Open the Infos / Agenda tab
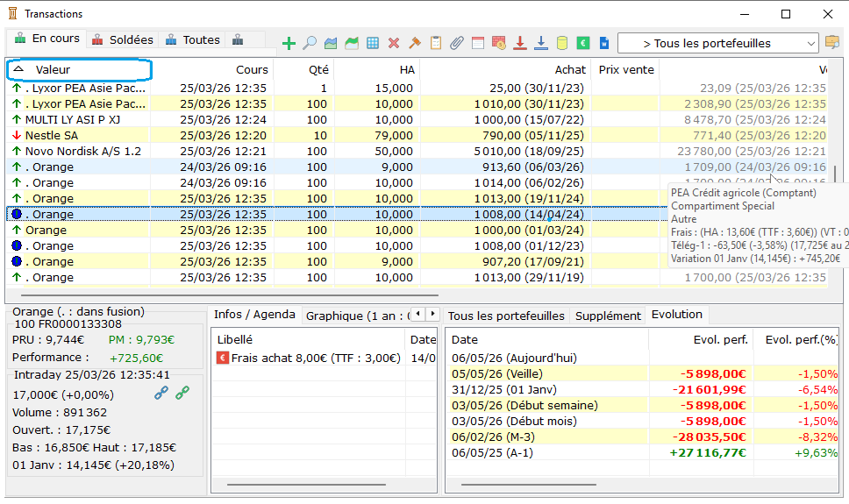The image size is (849, 504). click(x=254, y=315)
